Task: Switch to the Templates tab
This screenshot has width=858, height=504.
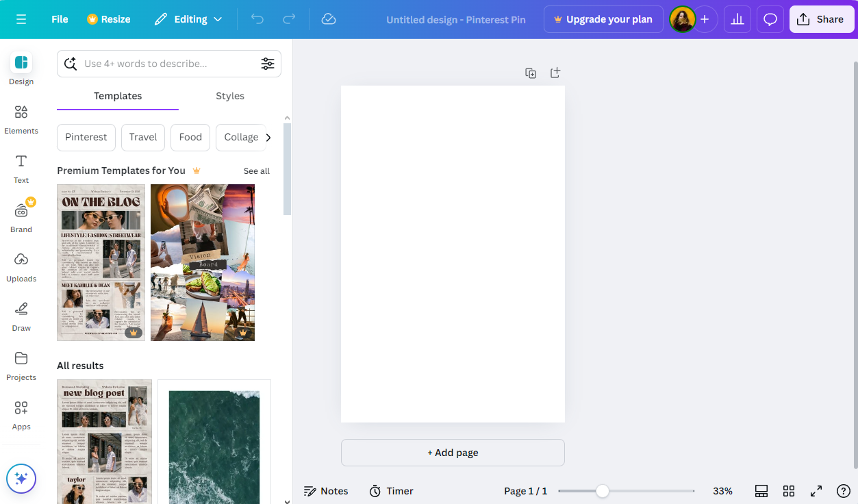Action: 118,96
